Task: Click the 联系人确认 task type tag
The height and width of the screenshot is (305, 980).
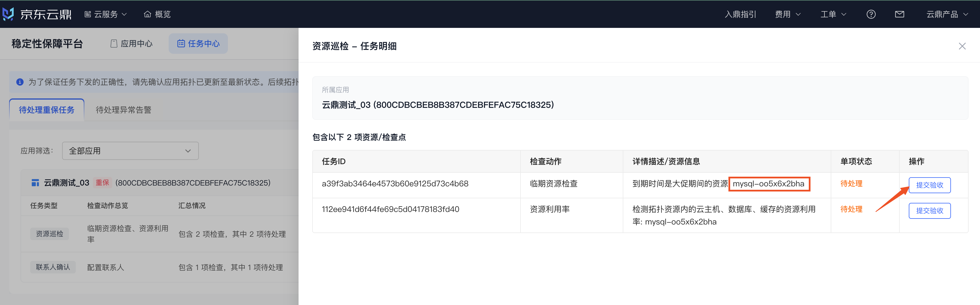Action: click(53, 267)
